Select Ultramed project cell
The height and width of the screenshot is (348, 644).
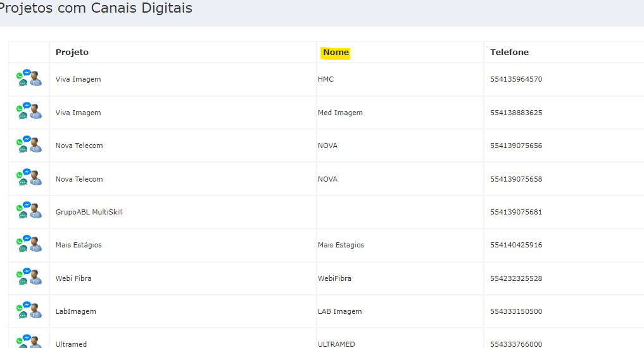pyautogui.click(x=71, y=344)
